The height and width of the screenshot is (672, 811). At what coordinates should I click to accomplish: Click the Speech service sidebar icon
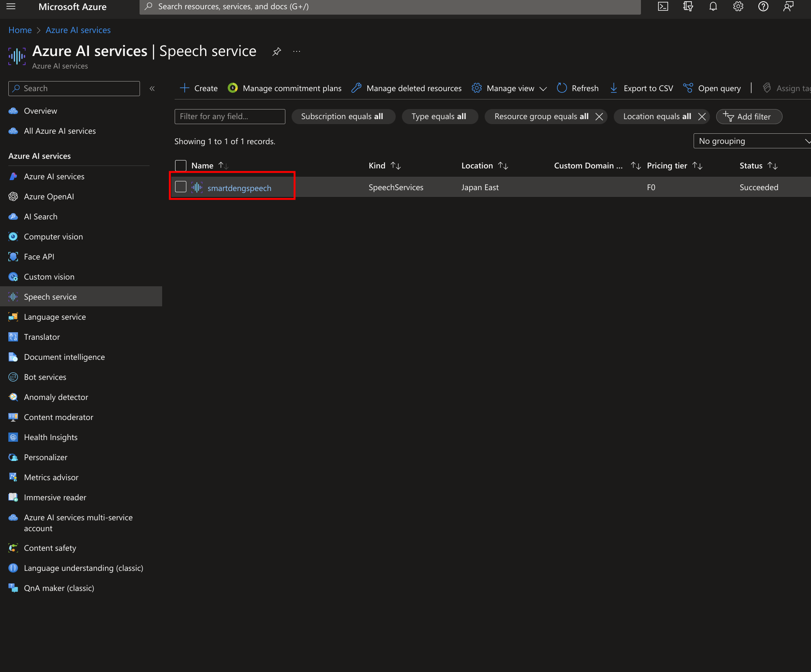pyautogui.click(x=13, y=297)
